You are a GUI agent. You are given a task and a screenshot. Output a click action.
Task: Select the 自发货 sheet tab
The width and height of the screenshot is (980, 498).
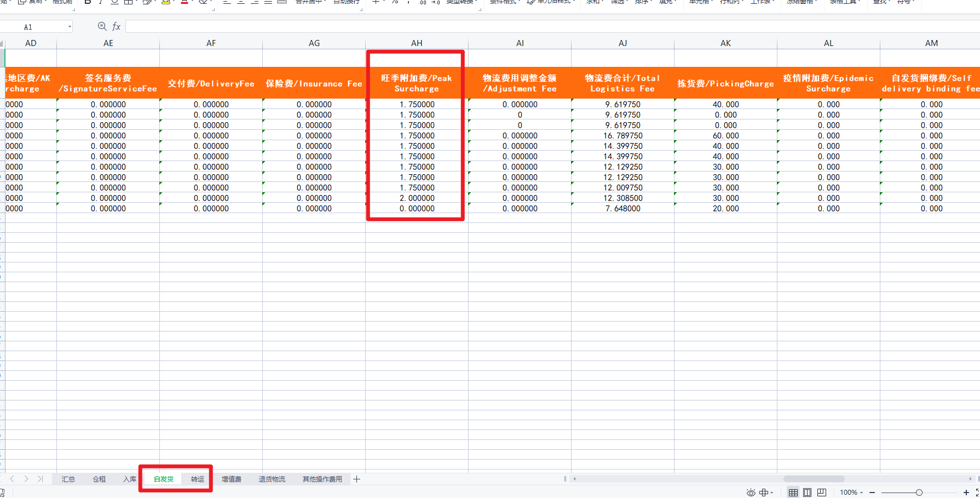click(x=164, y=479)
